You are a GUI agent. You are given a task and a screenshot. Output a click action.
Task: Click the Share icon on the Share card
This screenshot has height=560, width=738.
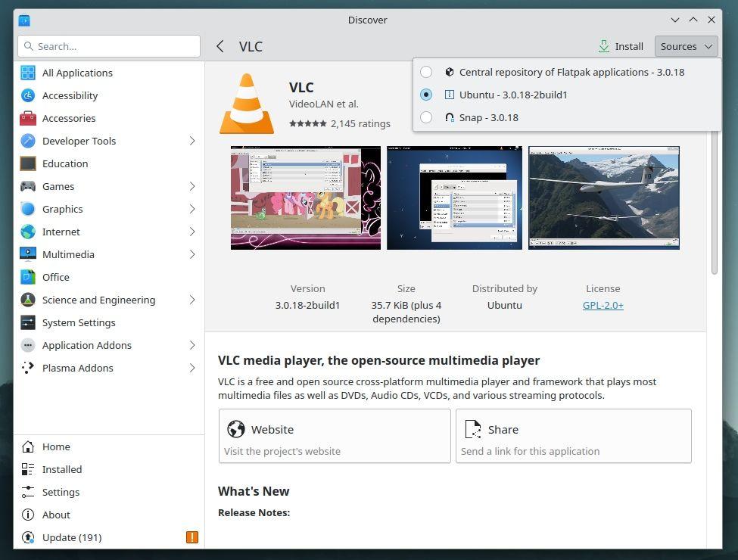[x=473, y=429]
